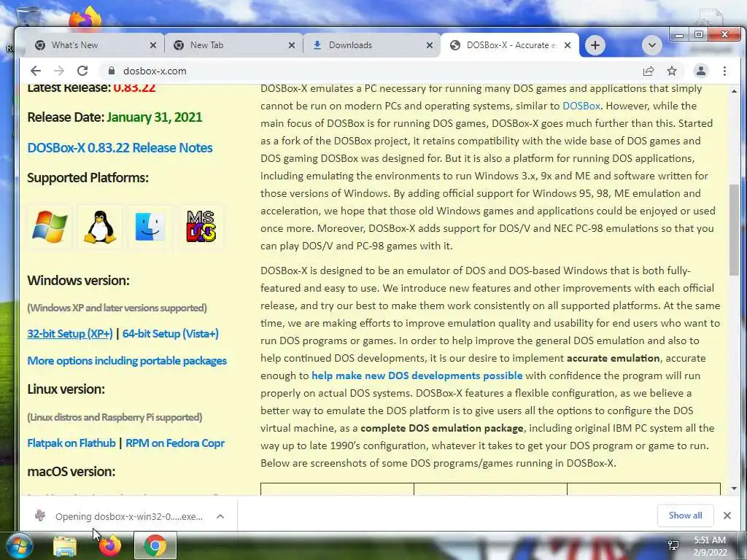Click the network tray icon

(673, 545)
